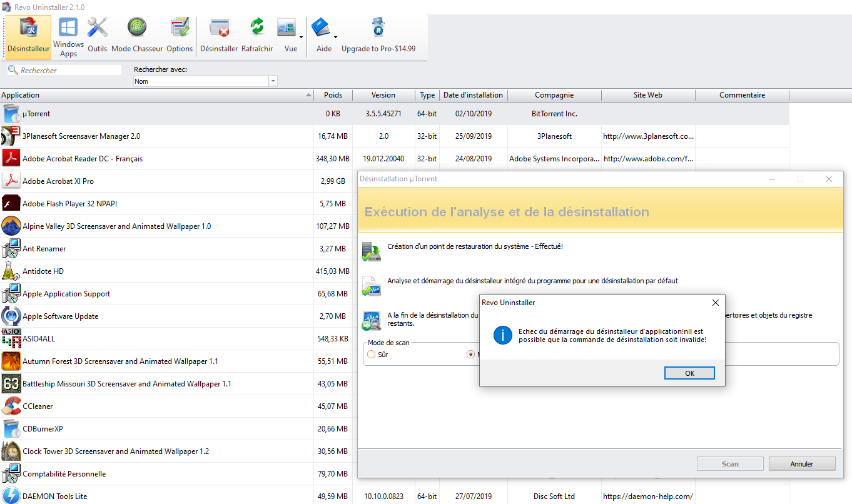The width and height of the screenshot is (852, 504).
Task: Sort by the Type column header
Action: tap(427, 95)
